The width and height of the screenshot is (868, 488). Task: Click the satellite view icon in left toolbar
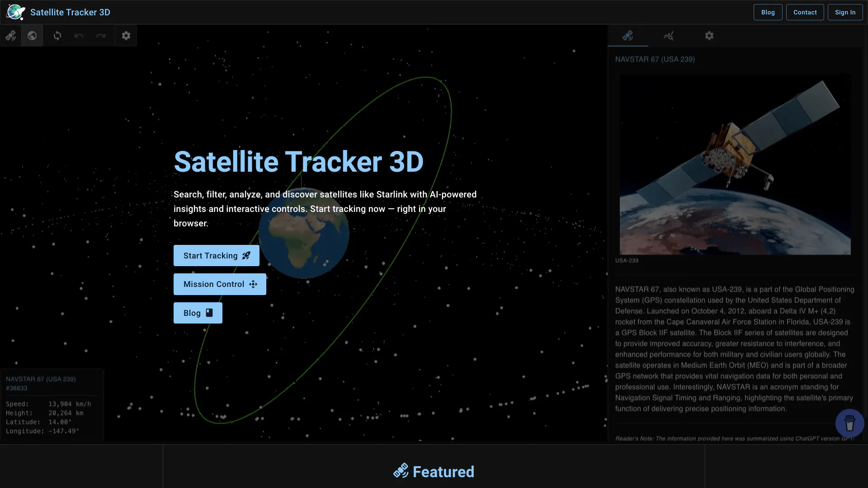(x=11, y=36)
